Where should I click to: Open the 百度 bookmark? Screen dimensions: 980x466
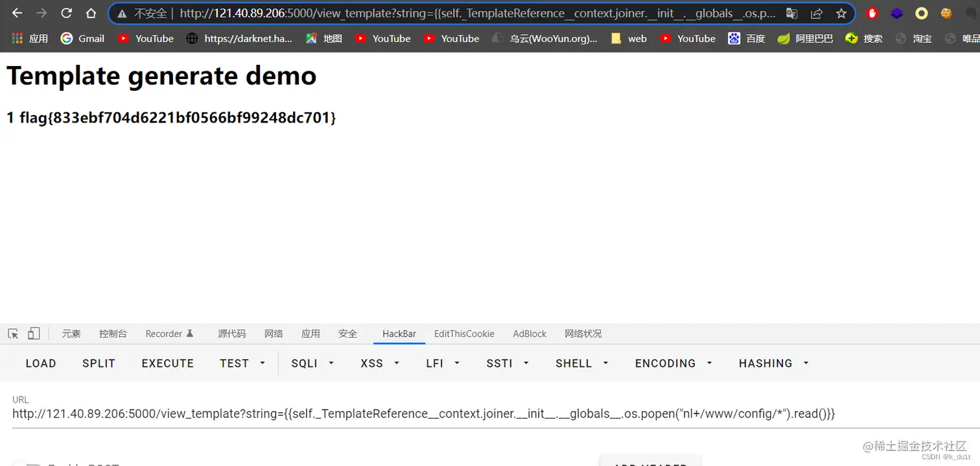[x=747, y=38]
